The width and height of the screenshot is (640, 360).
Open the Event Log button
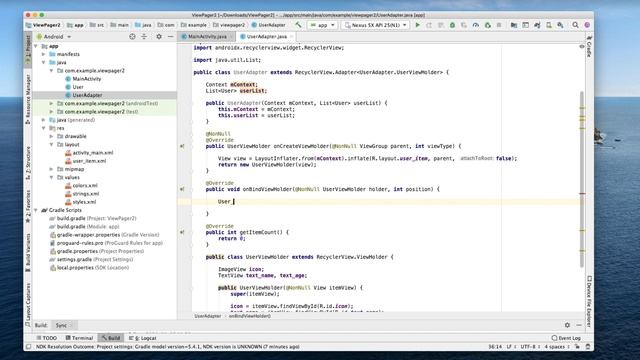(566, 338)
